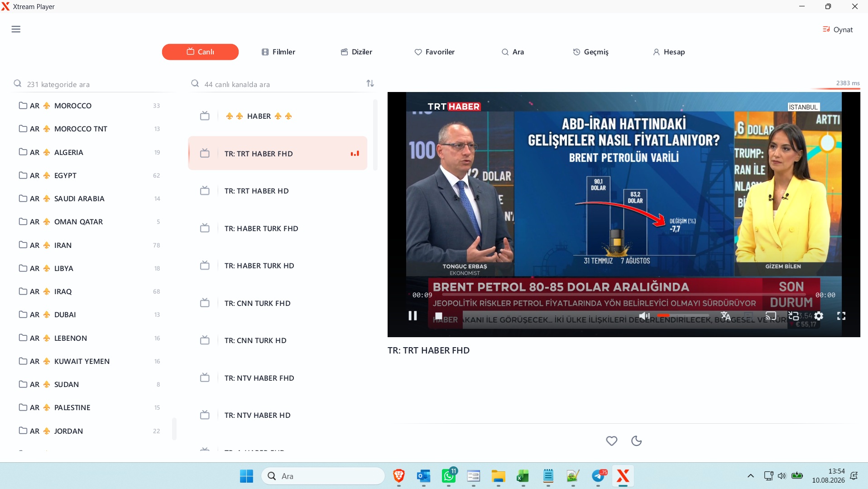Pick the AR KUWAIT YEMEN category

click(x=90, y=361)
